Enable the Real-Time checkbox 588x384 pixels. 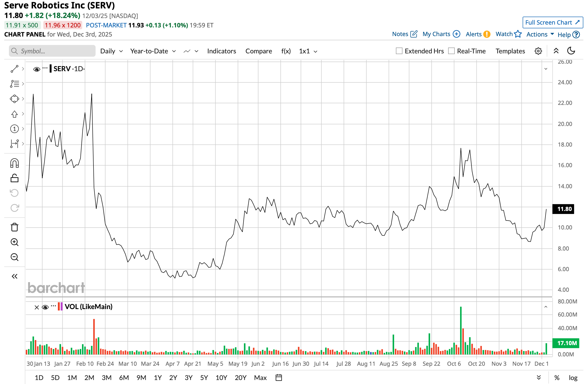click(451, 51)
